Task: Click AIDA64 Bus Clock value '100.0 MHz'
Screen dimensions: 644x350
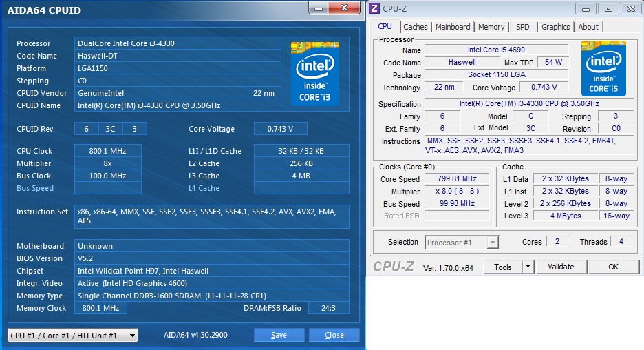Action: click(107, 175)
